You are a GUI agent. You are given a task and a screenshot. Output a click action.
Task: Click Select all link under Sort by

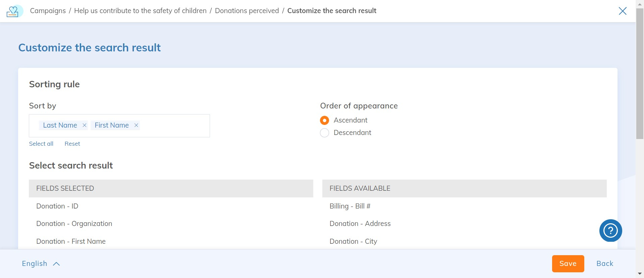tap(41, 144)
